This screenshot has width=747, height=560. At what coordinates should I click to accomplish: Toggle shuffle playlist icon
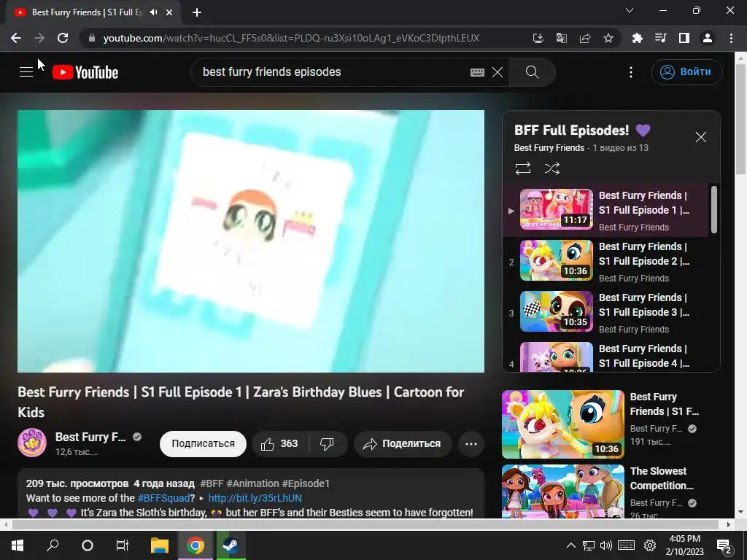click(551, 168)
